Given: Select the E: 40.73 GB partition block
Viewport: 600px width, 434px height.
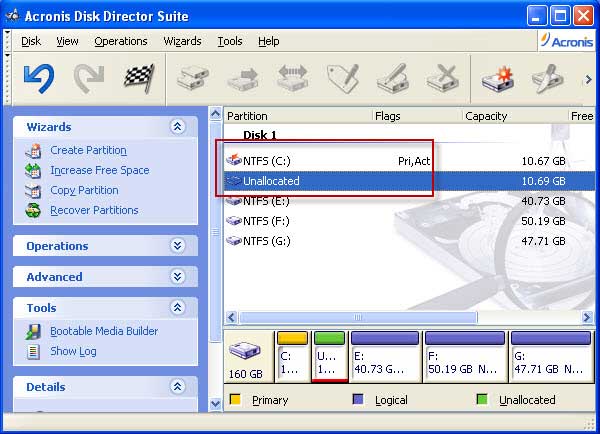Looking at the screenshot, I should (385, 357).
